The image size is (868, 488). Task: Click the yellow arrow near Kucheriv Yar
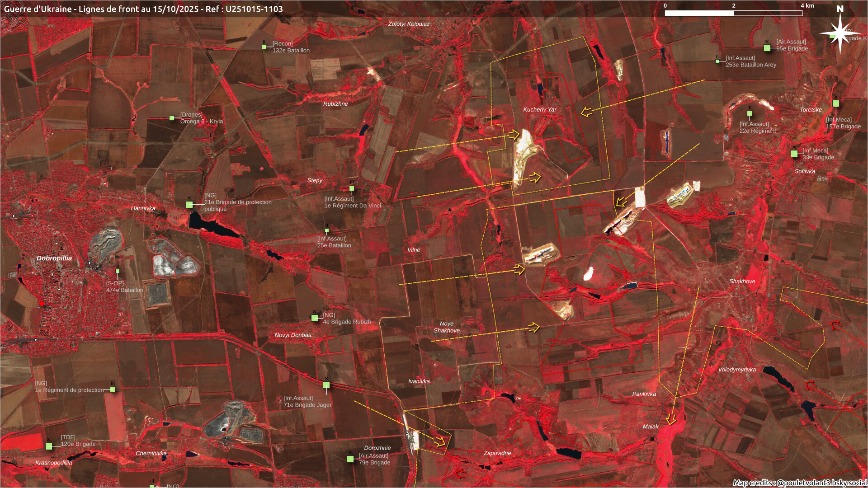(586, 112)
